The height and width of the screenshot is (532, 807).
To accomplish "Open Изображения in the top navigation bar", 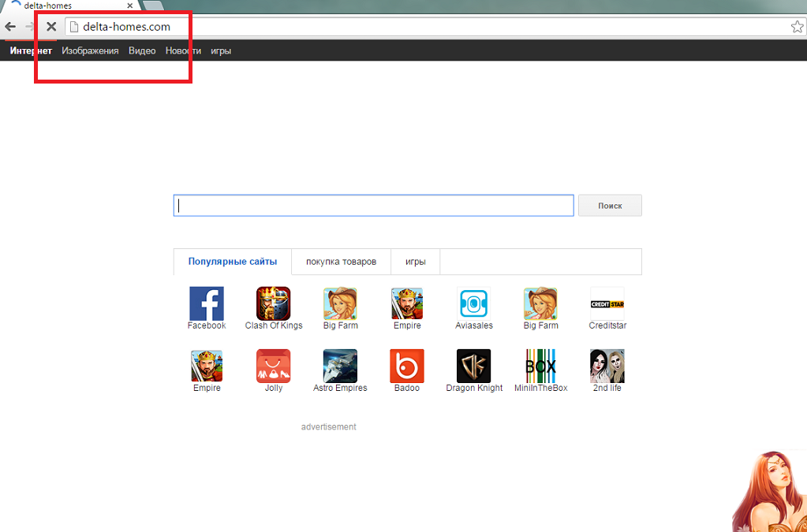I will [90, 50].
